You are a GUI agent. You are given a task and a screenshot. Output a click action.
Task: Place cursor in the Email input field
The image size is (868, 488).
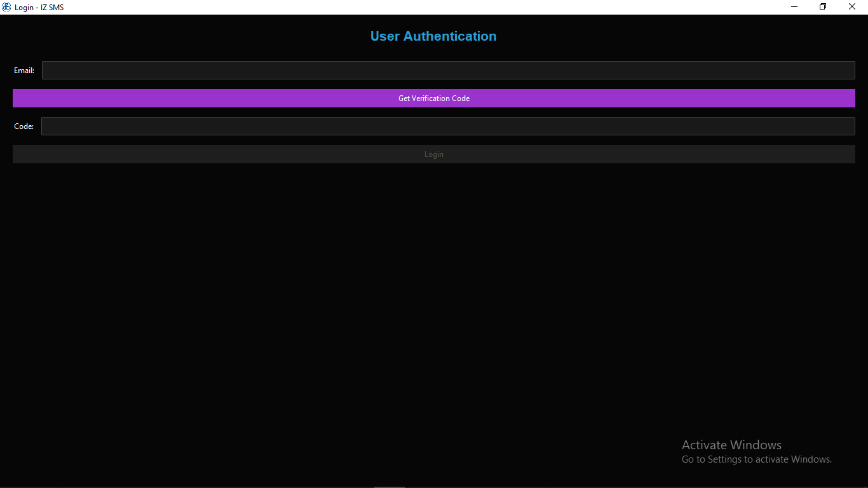[448, 70]
